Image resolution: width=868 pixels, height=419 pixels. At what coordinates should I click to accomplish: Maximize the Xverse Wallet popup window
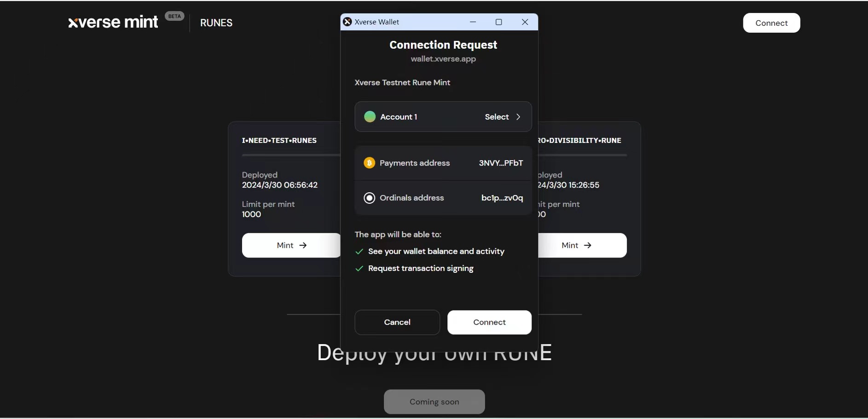point(498,22)
